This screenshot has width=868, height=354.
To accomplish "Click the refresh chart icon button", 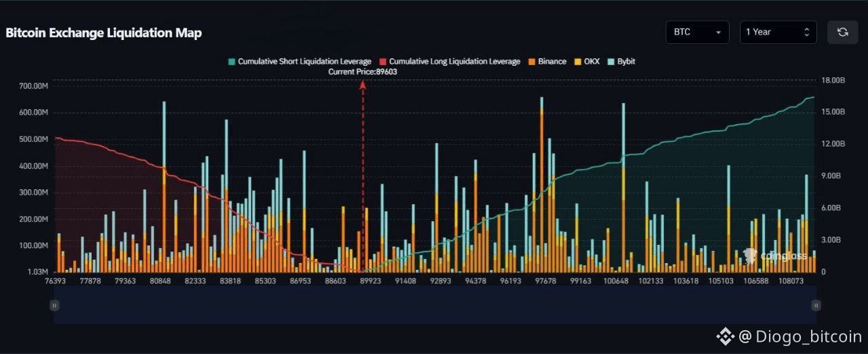I will pos(842,32).
